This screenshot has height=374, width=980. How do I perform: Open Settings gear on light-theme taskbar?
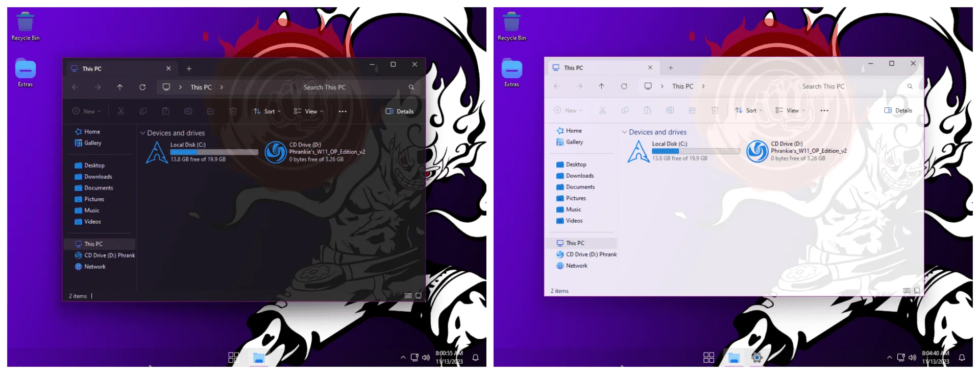pyautogui.click(x=757, y=358)
